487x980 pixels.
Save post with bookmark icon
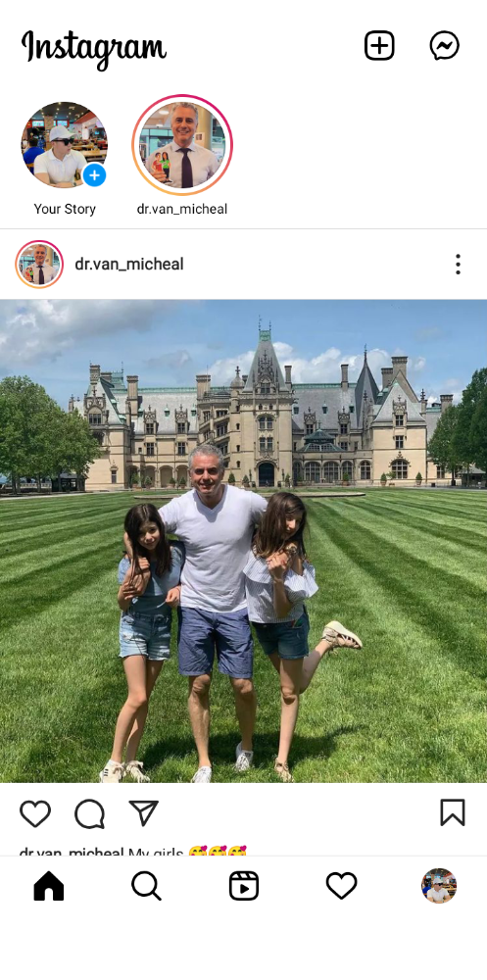click(x=453, y=812)
